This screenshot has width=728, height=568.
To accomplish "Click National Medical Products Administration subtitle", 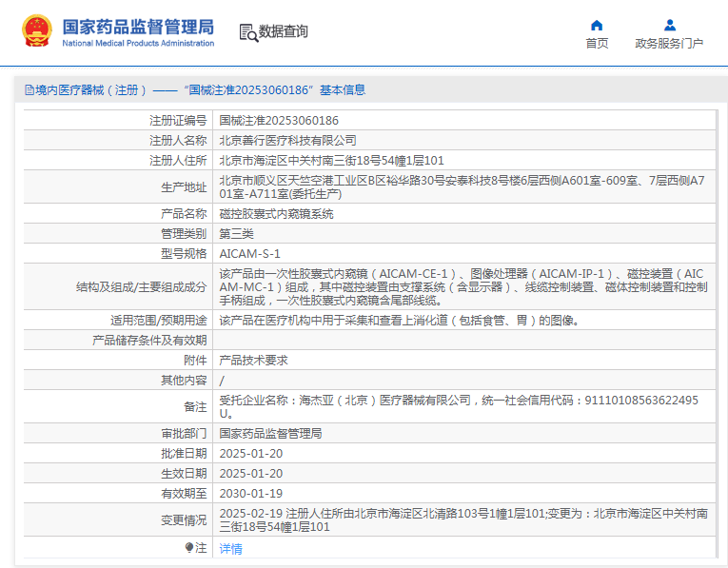I will [x=138, y=43].
